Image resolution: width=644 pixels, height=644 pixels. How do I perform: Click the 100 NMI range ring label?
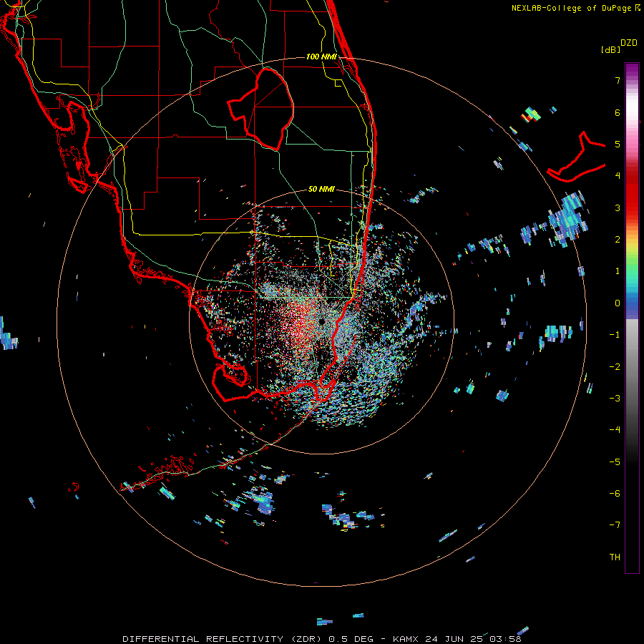(x=321, y=57)
